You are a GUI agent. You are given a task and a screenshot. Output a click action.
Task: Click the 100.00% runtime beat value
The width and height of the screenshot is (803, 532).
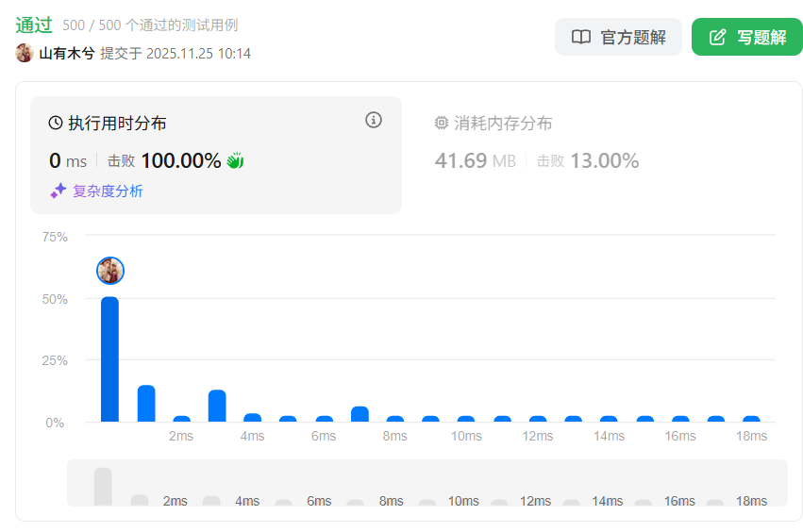(x=181, y=160)
